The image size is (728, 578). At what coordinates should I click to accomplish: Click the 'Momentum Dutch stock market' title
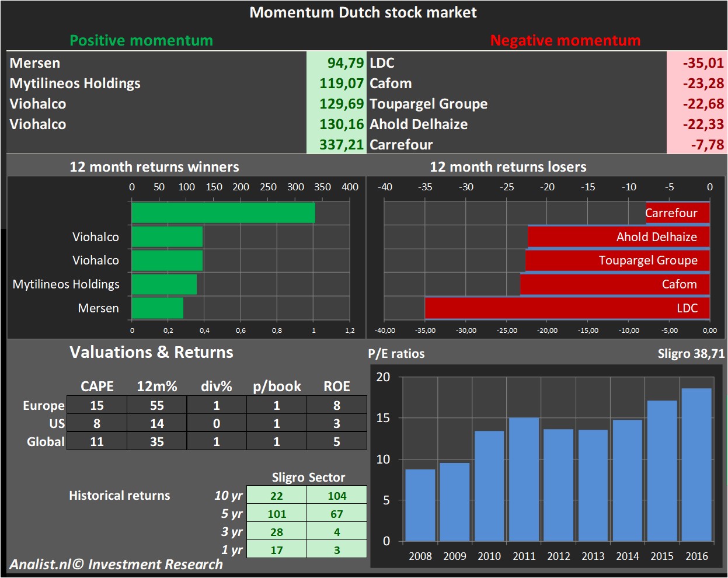click(x=363, y=12)
